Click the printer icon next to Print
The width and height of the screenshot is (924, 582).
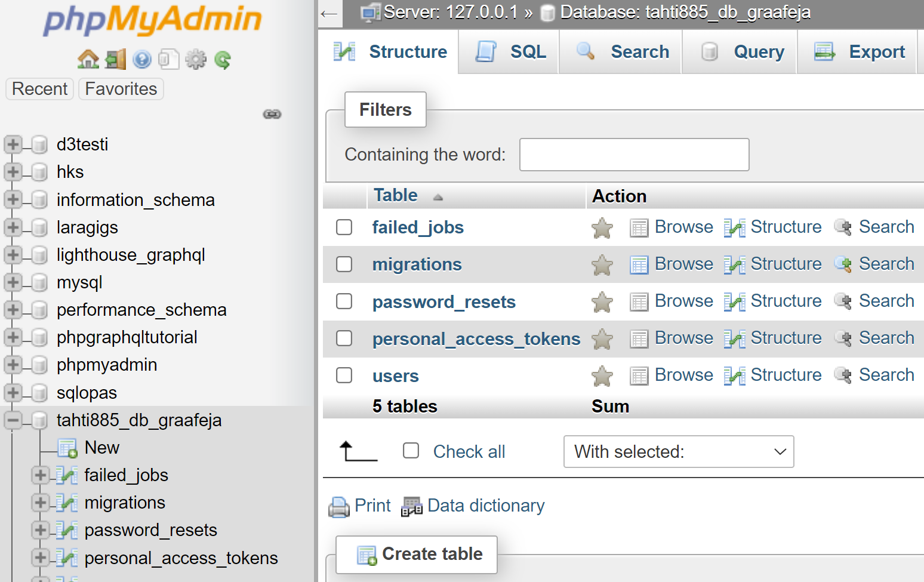(x=339, y=507)
